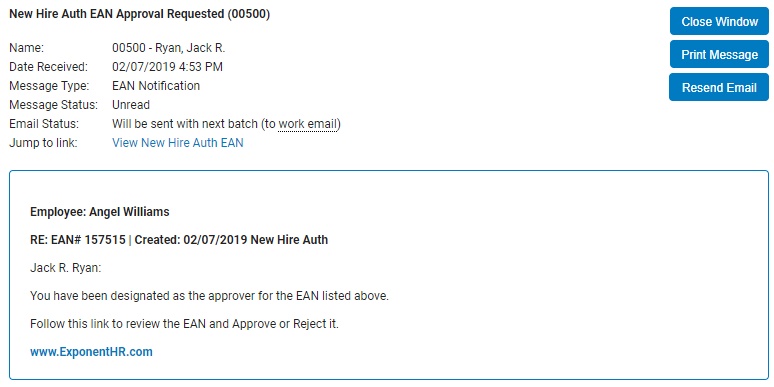774x387 pixels.
Task: Open the View New Hire Auth EAN link
Action: click(x=178, y=143)
